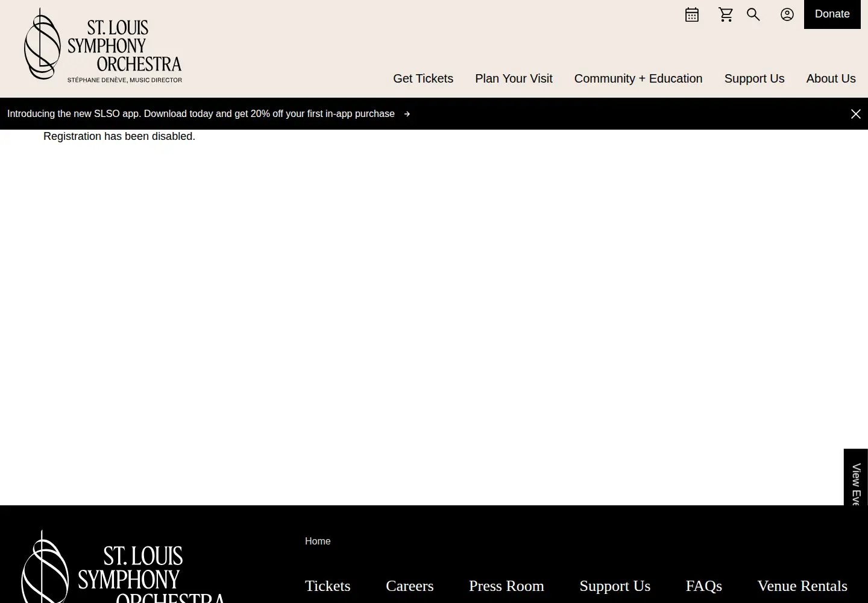Click the St. Louis Symphony Orchestra header logo
The image size is (868, 603).
tap(103, 45)
